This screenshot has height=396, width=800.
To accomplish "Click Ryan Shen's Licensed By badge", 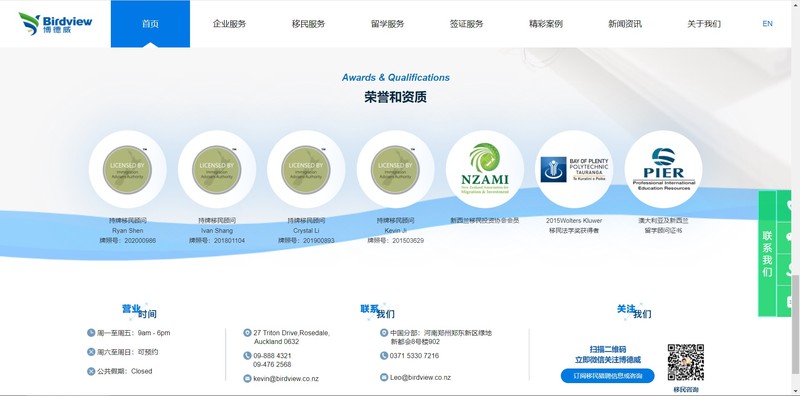I will coord(128,169).
